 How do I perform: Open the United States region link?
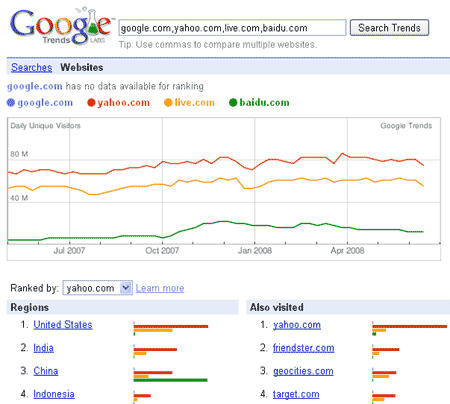coord(63,325)
